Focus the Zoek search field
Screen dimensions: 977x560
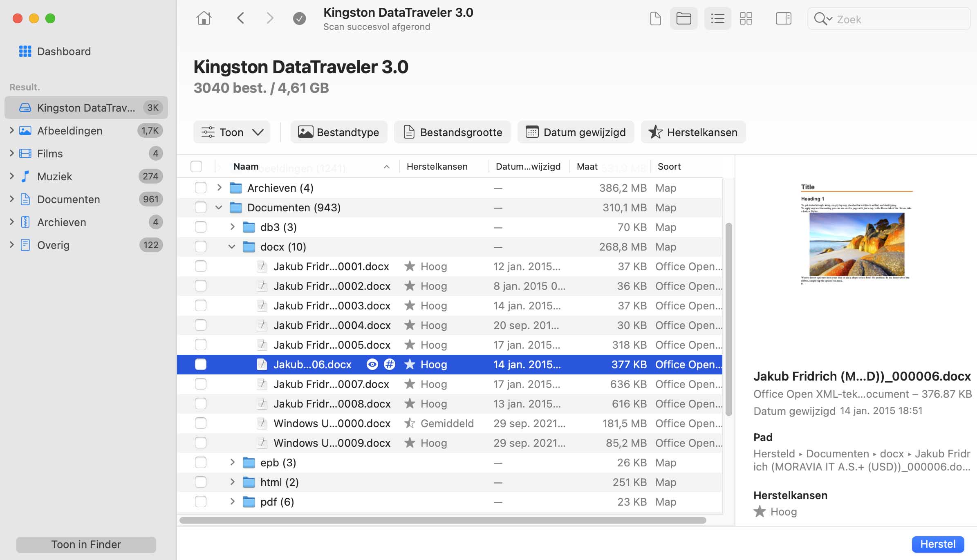[x=889, y=19]
